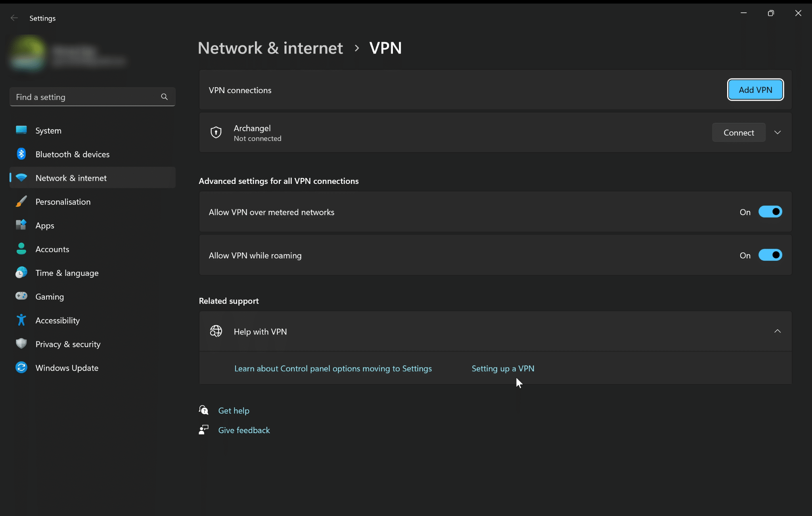The image size is (812, 516).
Task: Click the Archangel VPN shield icon
Action: click(x=216, y=132)
